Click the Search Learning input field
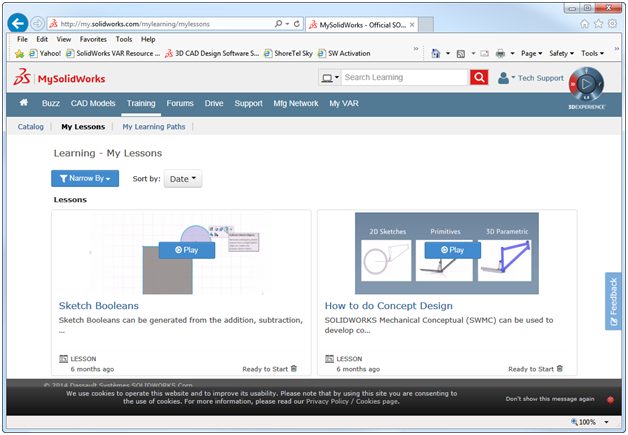Image resolution: width=628 pixels, height=435 pixels. point(405,77)
